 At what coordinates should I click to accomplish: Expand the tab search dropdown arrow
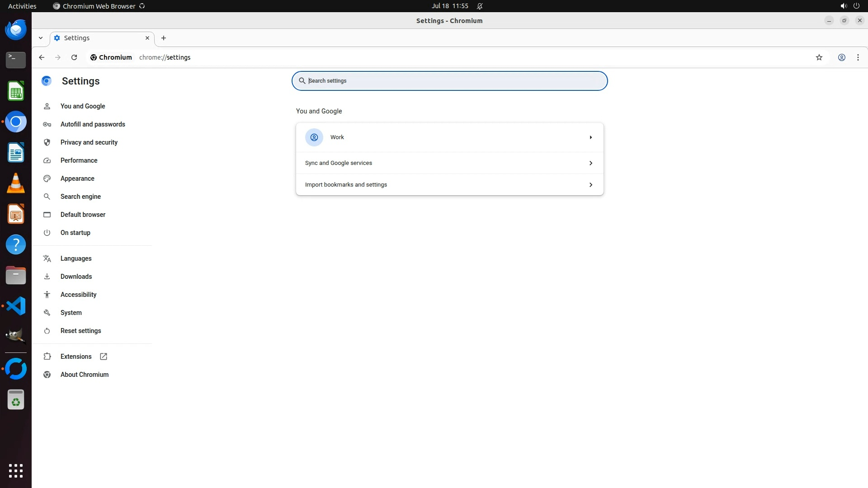[x=41, y=38]
